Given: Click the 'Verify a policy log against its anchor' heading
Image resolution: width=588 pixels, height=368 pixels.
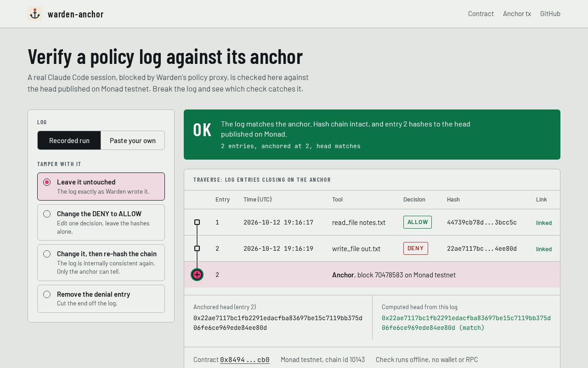Looking at the screenshot, I should pyautogui.click(x=165, y=57).
